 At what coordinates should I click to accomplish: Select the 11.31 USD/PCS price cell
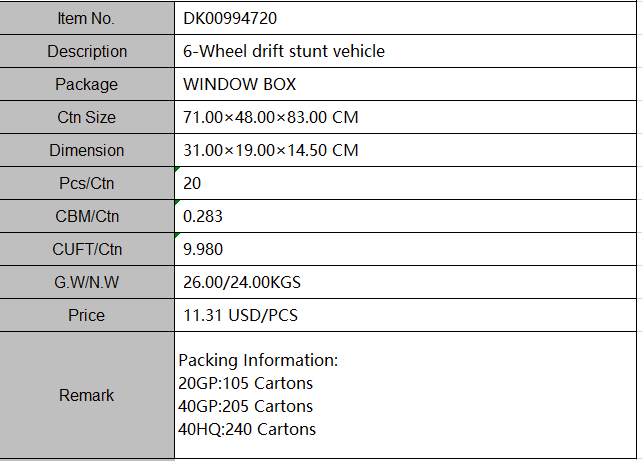pyautogui.click(x=405, y=315)
